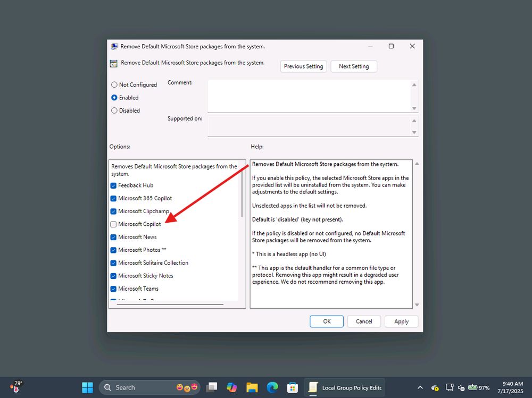The width and height of the screenshot is (532, 398).
Task: Click the Cancel button
Action: pos(364,321)
